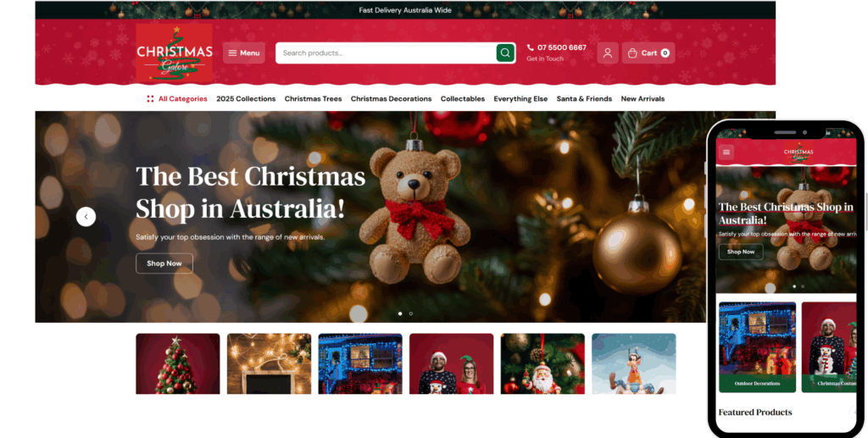Click the Christmas Galore logo

(x=175, y=53)
